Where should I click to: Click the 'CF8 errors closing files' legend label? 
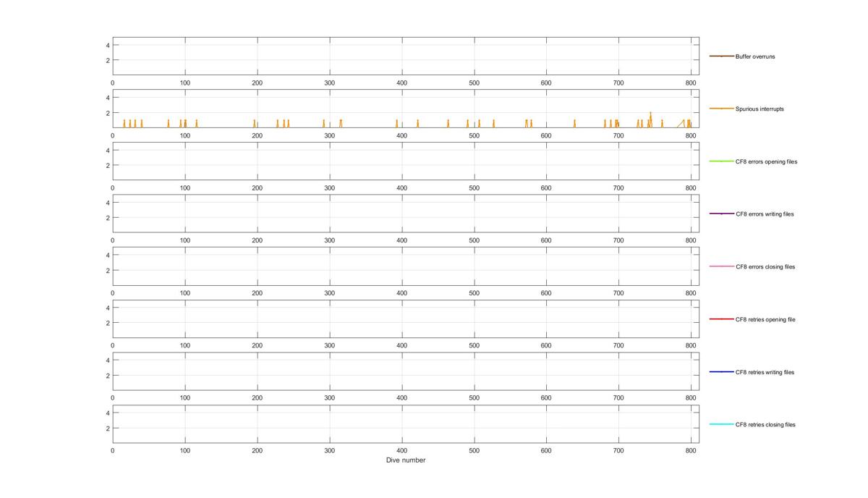[x=765, y=267]
